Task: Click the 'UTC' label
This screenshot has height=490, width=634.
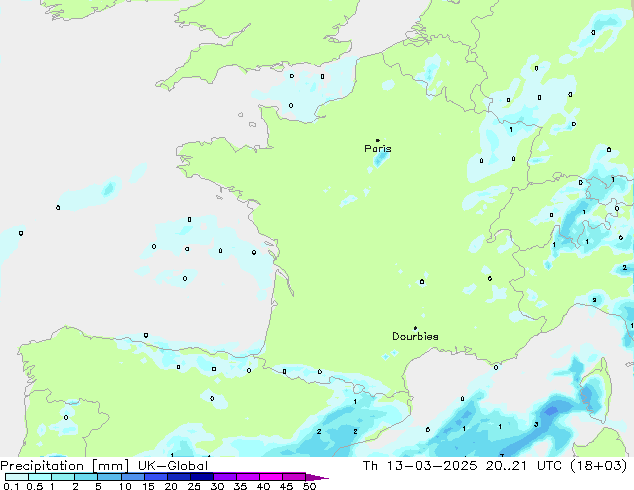Action: [549, 466]
